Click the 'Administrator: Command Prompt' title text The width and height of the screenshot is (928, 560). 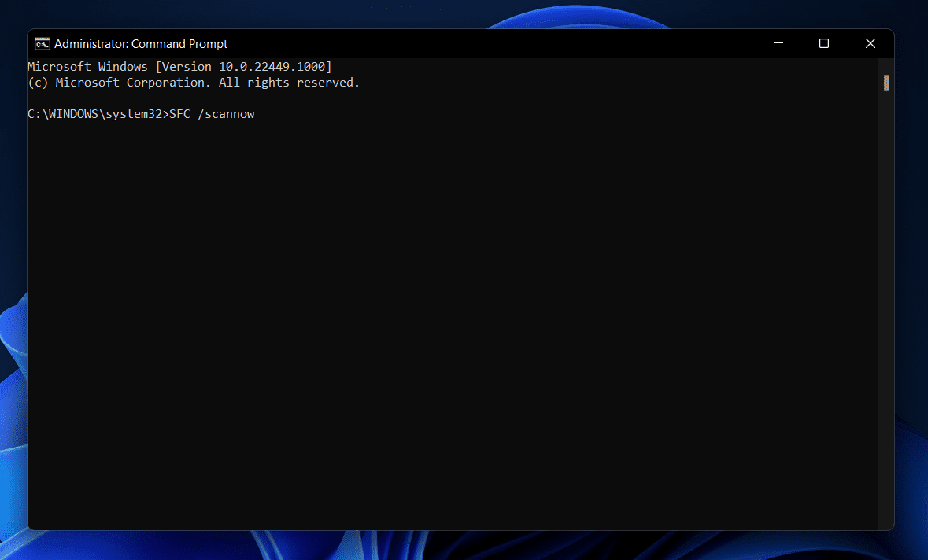coord(141,44)
